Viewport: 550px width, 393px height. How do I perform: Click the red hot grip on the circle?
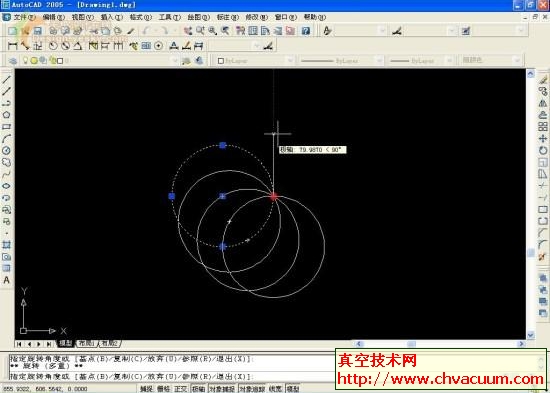tap(274, 196)
